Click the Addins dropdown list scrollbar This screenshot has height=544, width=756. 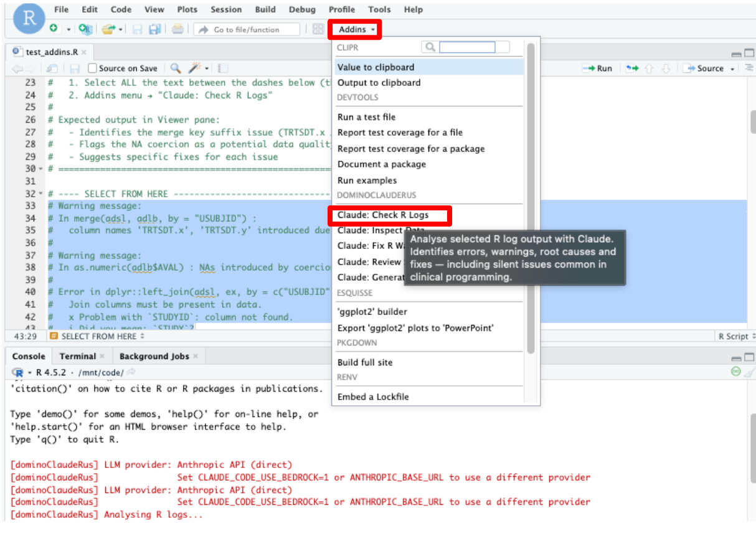(531, 199)
